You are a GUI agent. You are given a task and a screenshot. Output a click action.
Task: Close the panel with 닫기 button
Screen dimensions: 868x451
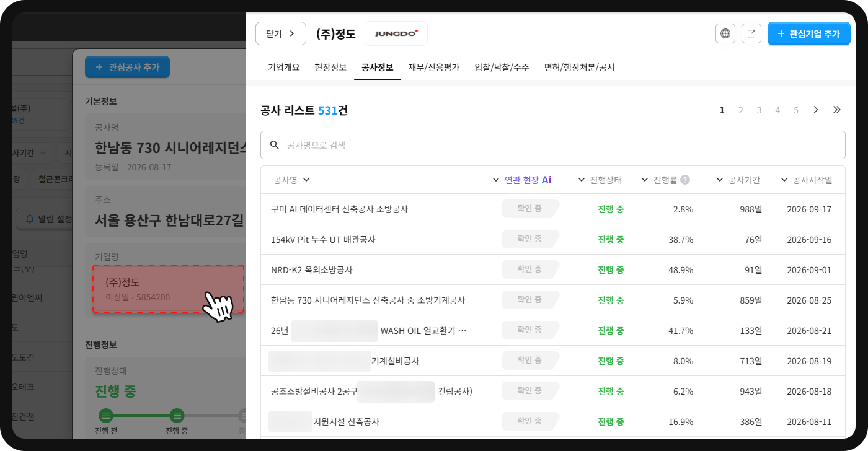tap(281, 33)
